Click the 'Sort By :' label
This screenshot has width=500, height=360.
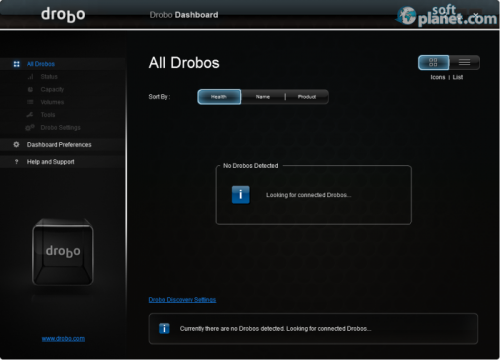click(x=159, y=97)
